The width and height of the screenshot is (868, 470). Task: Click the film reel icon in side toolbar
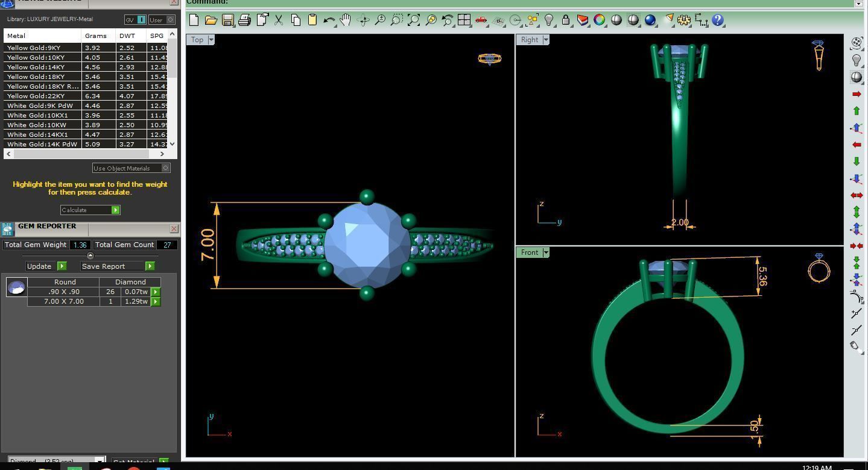coord(856,43)
